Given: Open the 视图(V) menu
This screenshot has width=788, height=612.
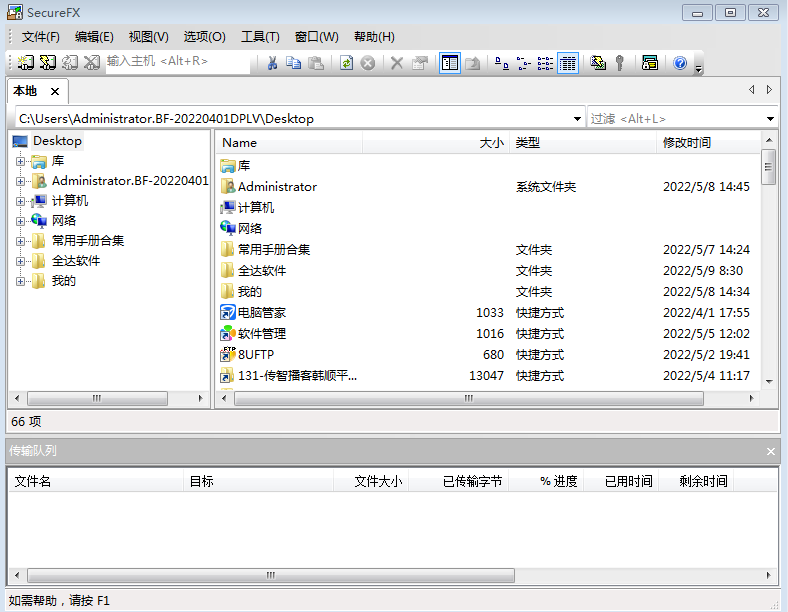Looking at the screenshot, I should pyautogui.click(x=148, y=37).
